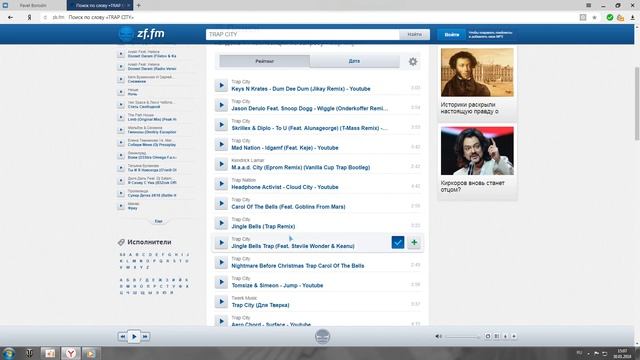Play the last sidebar track above Еще
This screenshot has height=360, width=640.
tap(121, 206)
